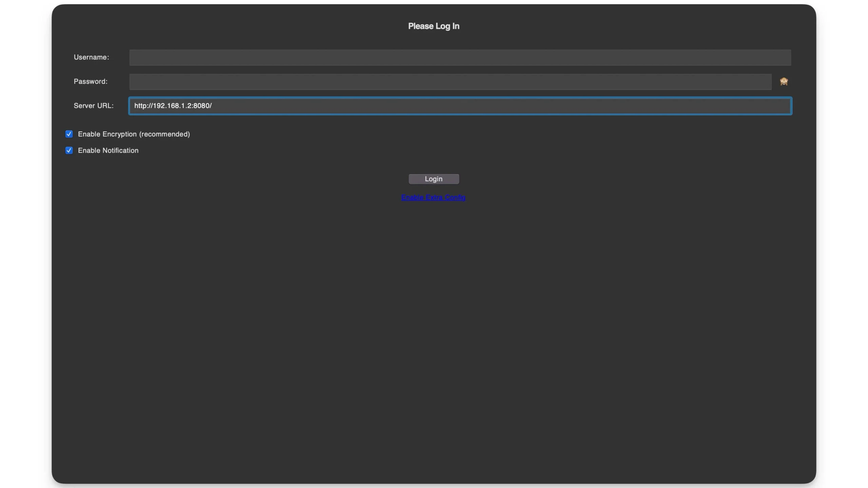Viewport: 868px width, 488px height.
Task: Click the "Password:" label text
Action: tap(91, 82)
